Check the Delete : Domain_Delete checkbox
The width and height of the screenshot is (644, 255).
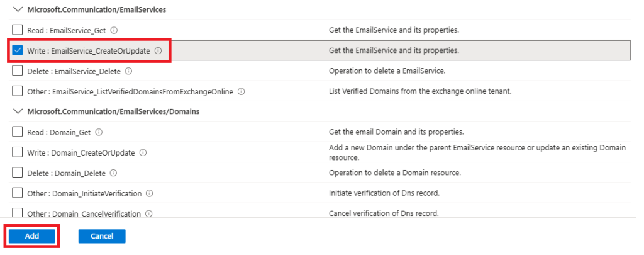(x=18, y=173)
